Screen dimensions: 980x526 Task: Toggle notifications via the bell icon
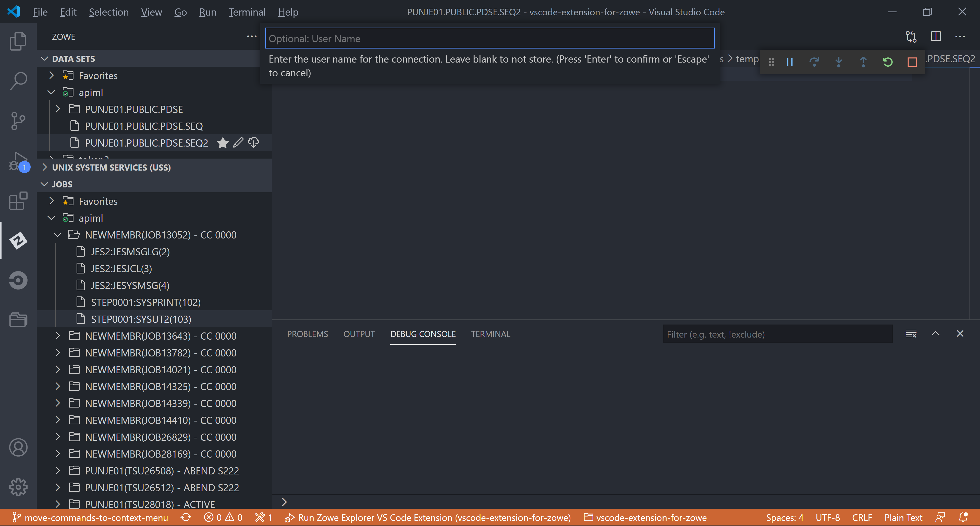click(x=964, y=517)
